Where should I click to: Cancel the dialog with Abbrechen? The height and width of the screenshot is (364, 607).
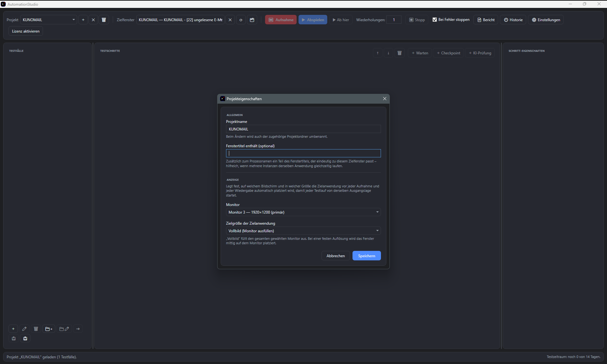pyautogui.click(x=335, y=256)
